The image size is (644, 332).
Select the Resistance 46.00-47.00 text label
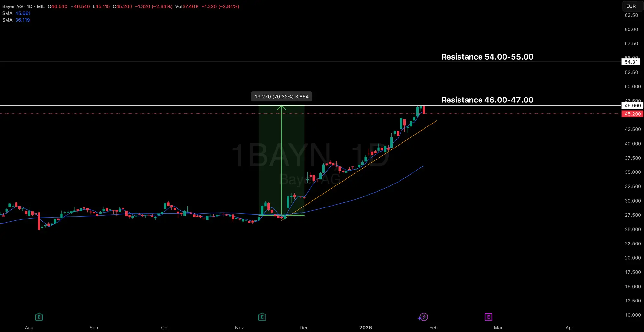(x=487, y=100)
